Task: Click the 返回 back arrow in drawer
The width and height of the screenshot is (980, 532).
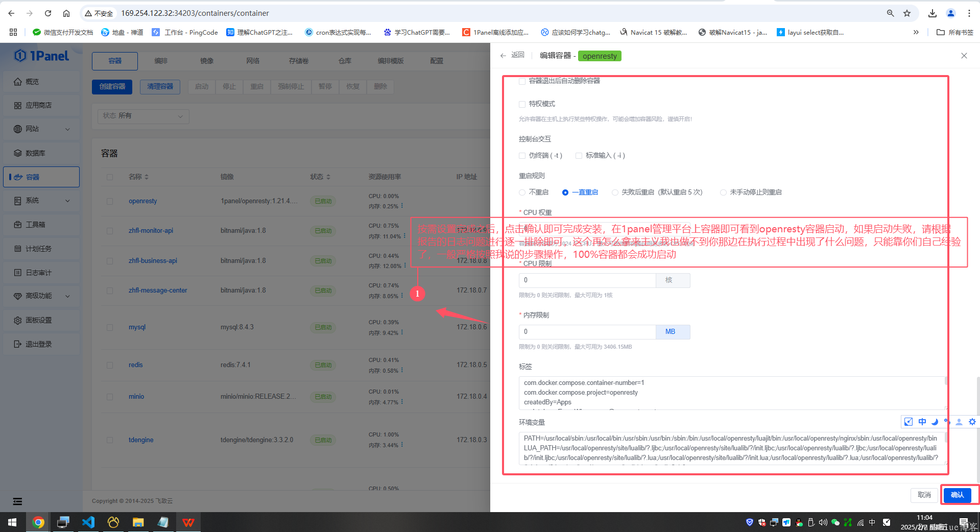Action: pyautogui.click(x=512, y=55)
